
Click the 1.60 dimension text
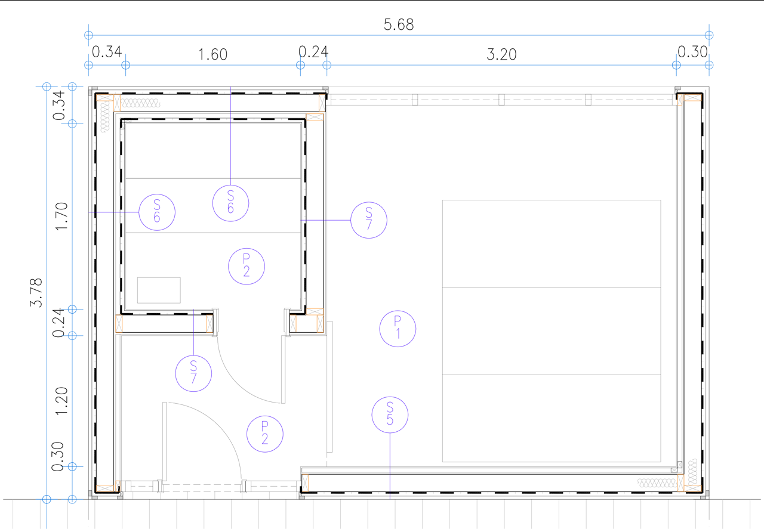(212, 54)
